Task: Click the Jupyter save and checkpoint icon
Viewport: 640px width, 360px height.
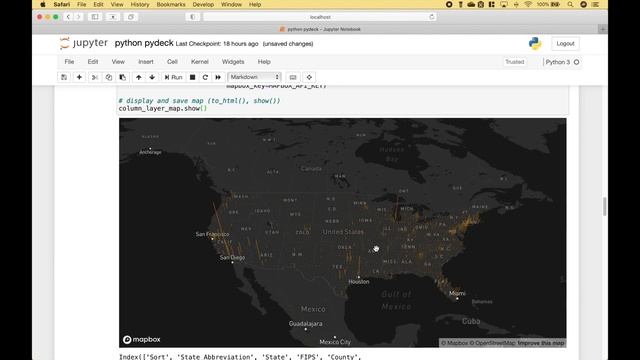Action: pos(64,77)
